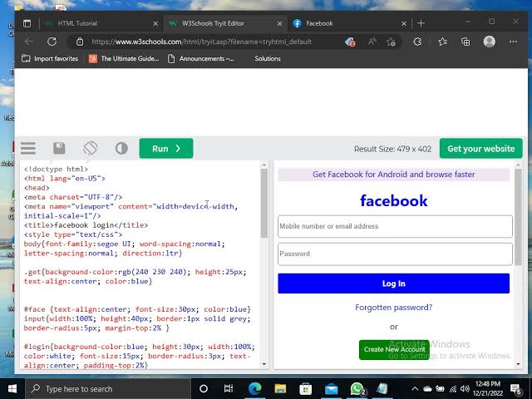Open WhatsApp from the taskbar
Screen dimensions: 532x399
[x=357, y=389]
